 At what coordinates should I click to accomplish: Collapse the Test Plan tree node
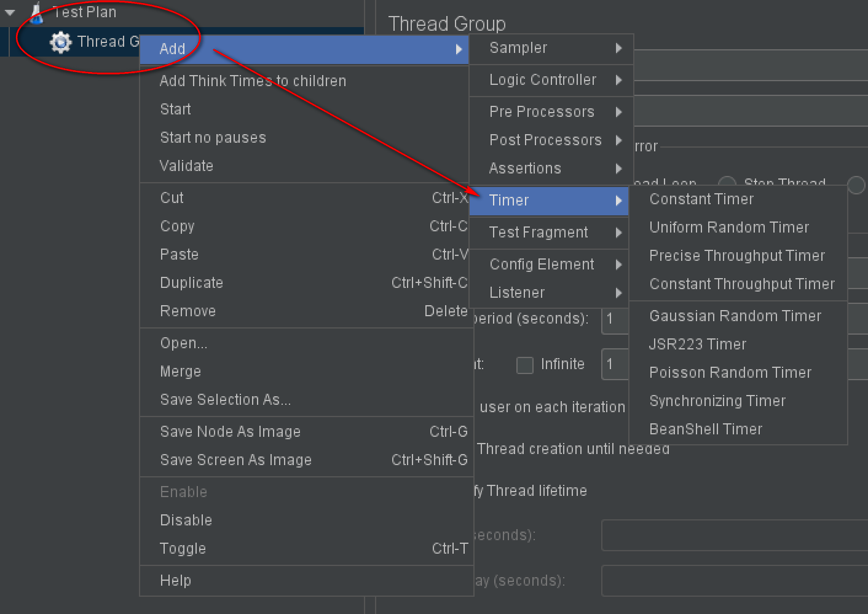click(x=10, y=12)
